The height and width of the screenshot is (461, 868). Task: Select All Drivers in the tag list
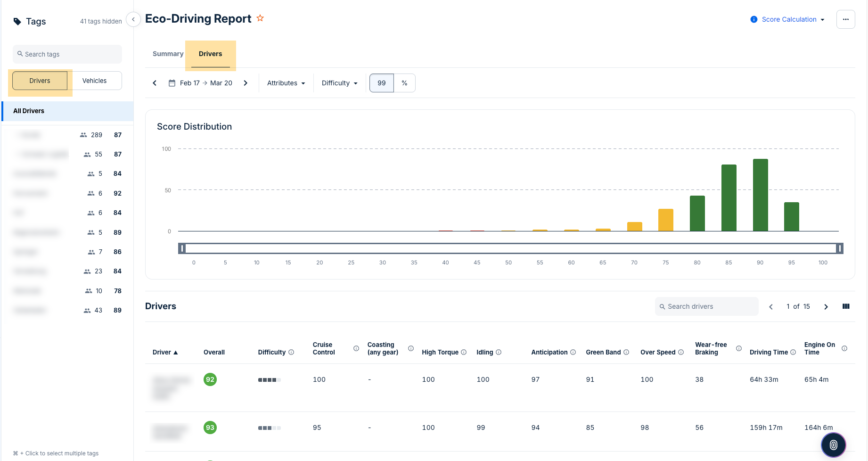coord(29,111)
